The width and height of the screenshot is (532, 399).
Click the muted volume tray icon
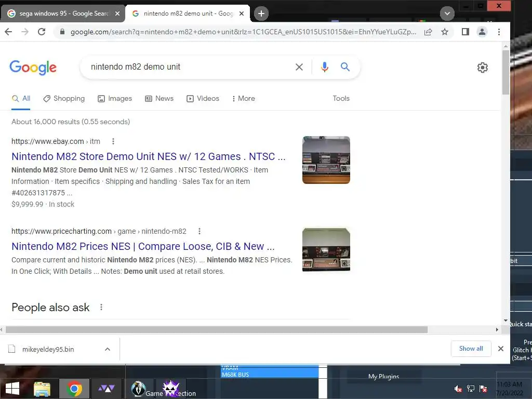tap(458, 389)
